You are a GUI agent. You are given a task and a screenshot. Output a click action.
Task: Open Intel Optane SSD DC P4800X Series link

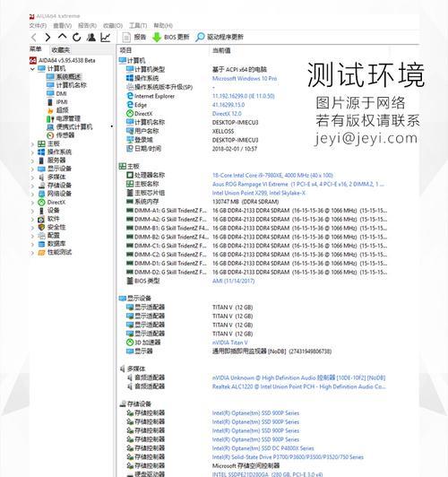coord(263,448)
